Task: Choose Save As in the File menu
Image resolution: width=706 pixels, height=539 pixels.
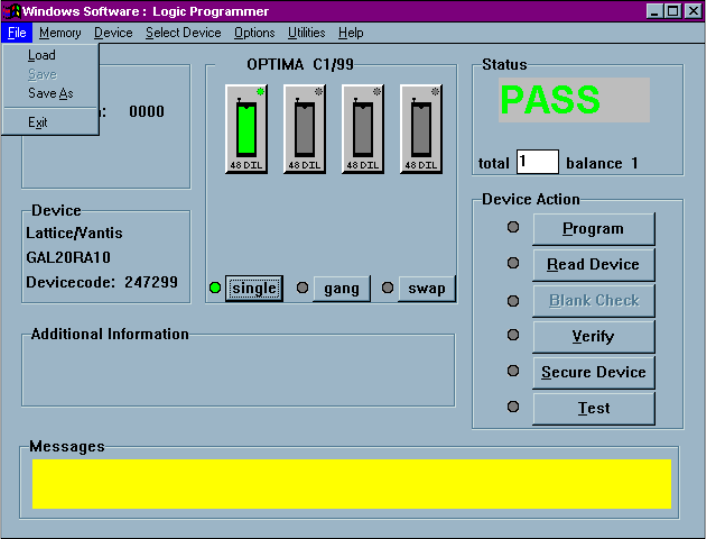Action: [50, 93]
